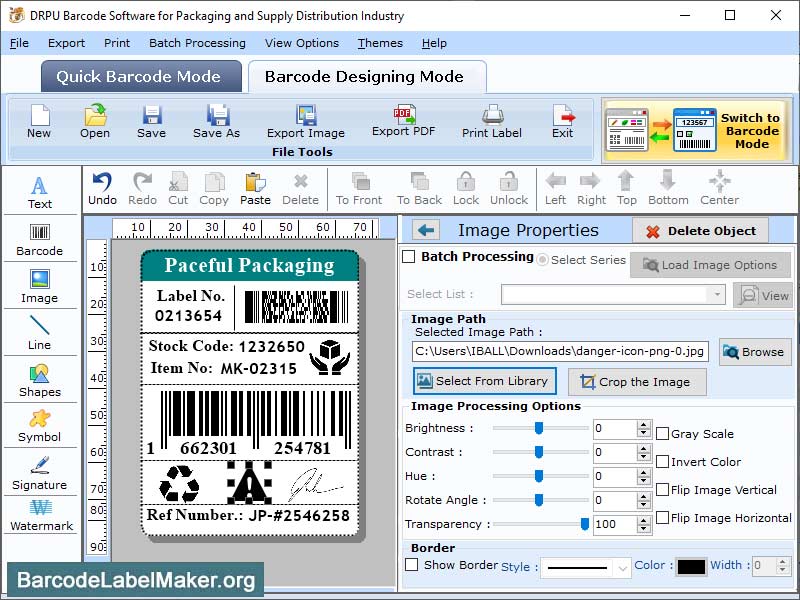Increase the Brightness value with spinner
This screenshot has height=600, width=800.
click(x=644, y=424)
